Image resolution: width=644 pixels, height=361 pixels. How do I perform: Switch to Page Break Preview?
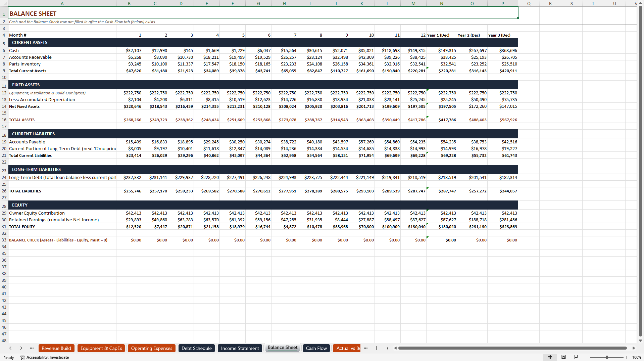(x=577, y=357)
